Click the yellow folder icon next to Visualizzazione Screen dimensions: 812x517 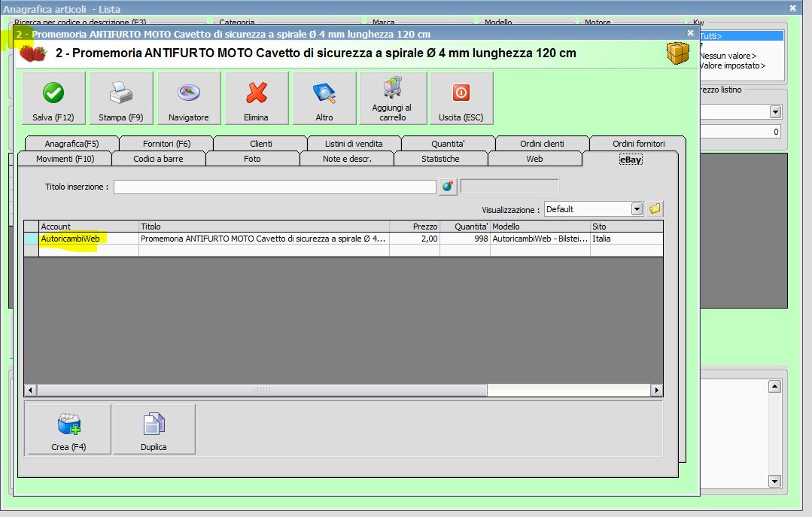coord(655,208)
